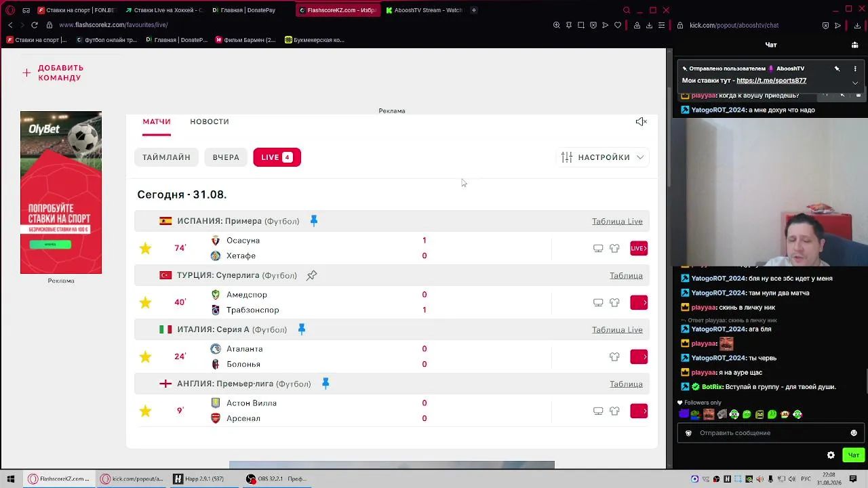
Task: Open Футбол онлайн bookmark
Action: coord(106,40)
